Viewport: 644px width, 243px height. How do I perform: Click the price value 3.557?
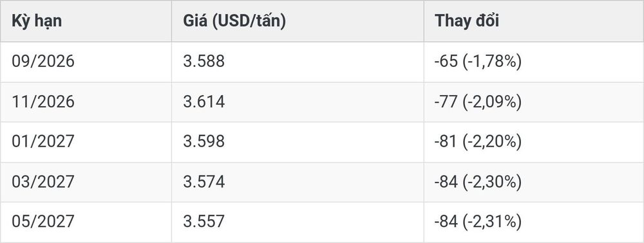coord(204,222)
